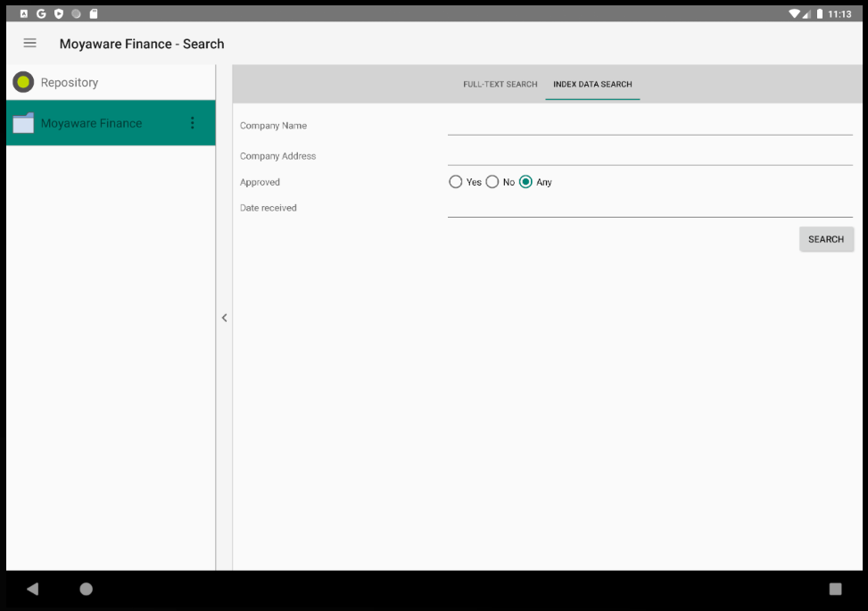Tap the Android recent apps button

click(x=835, y=589)
